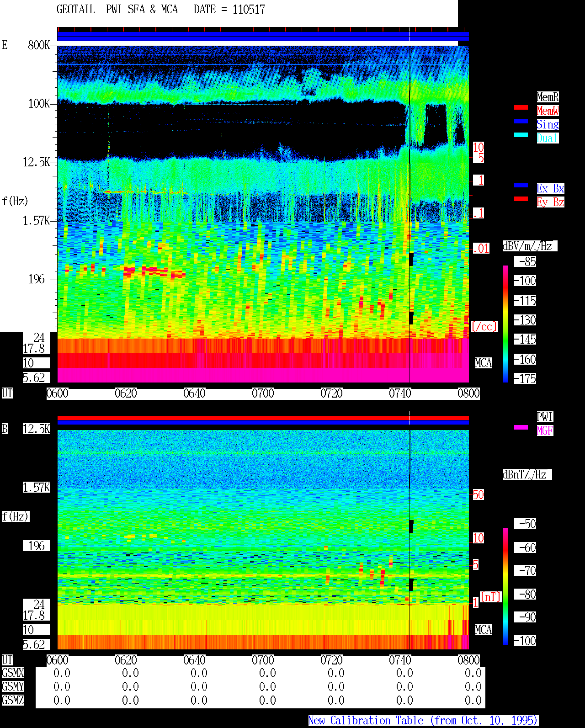585x728 pixels.
Task: Click the 'MGF' legend label
Action: pyautogui.click(x=545, y=430)
